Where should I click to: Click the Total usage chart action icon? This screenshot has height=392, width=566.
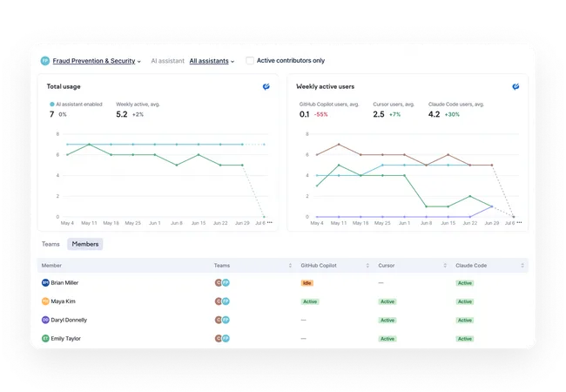tap(266, 86)
